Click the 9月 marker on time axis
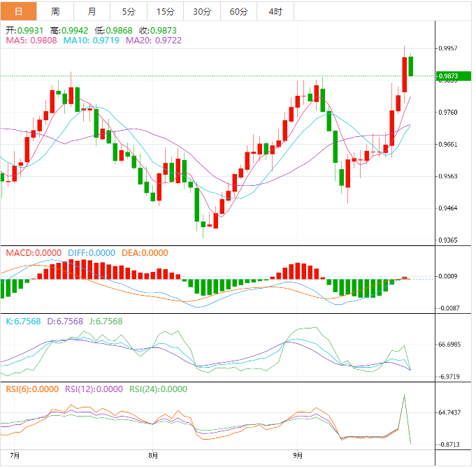 [298, 455]
